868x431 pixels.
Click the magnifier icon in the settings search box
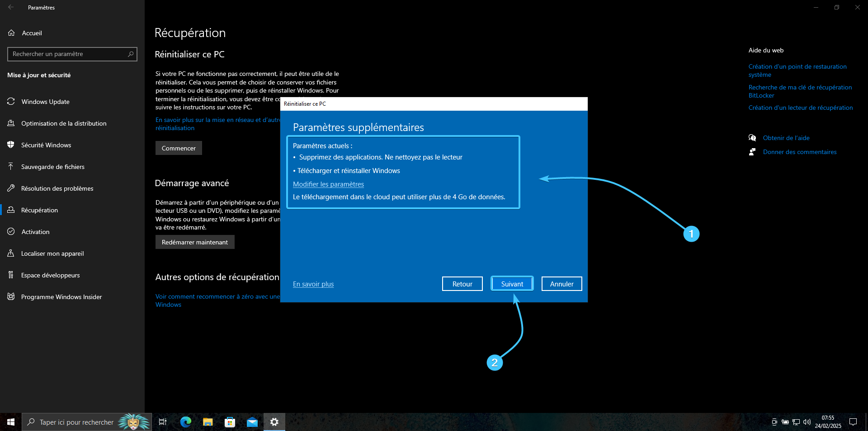[131, 54]
